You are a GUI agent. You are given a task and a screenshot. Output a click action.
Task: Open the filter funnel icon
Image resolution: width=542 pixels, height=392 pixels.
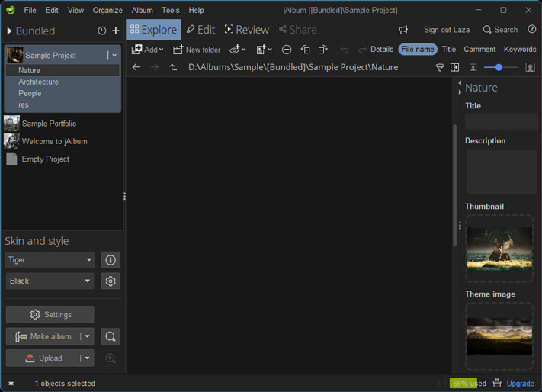point(439,67)
